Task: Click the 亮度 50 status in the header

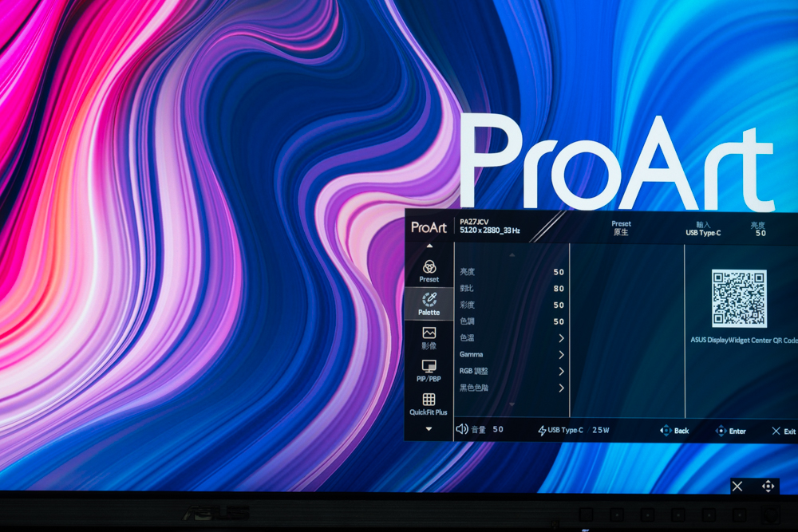Action: [x=758, y=230]
